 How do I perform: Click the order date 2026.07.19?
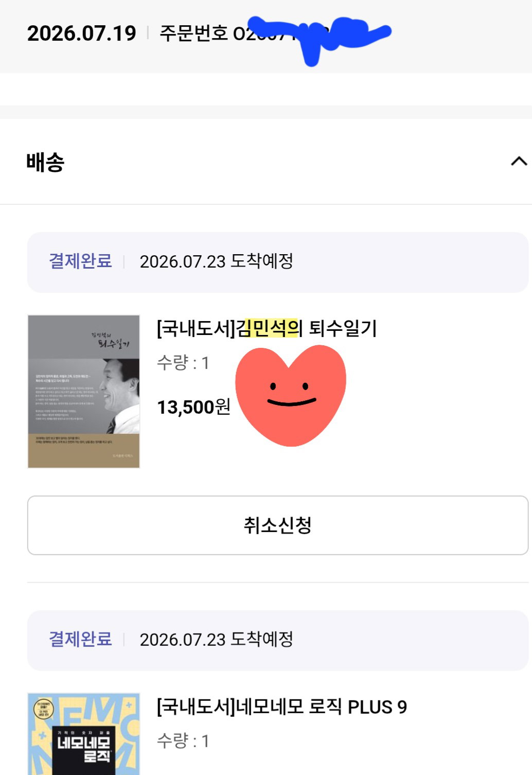pyautogui.click(x=81, y=33)
